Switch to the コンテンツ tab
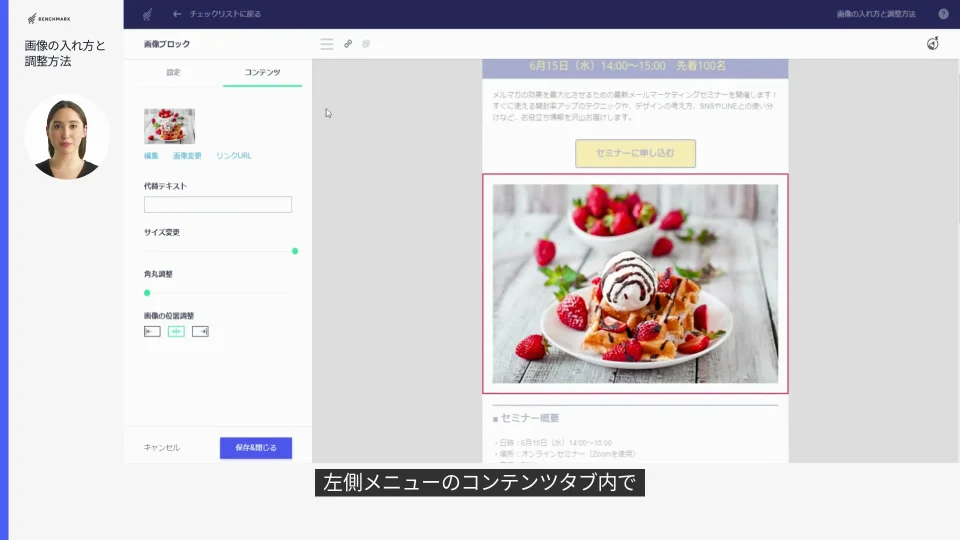 click(x=262, y=72)
